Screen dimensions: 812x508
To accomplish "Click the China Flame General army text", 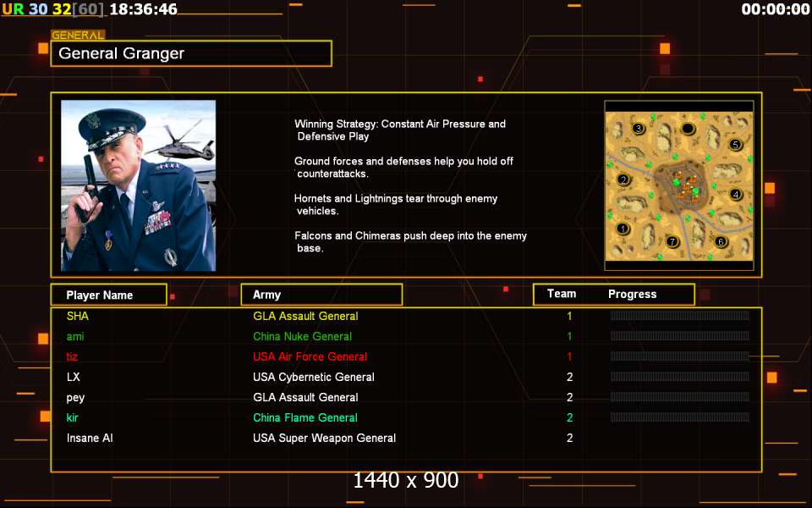I will click(305, 417).
